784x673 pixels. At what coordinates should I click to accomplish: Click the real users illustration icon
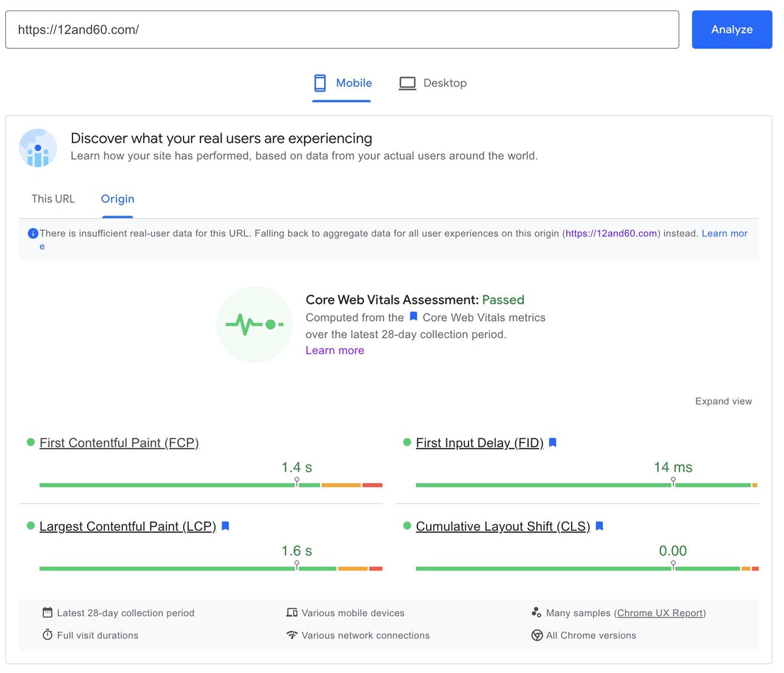[38, 148]
